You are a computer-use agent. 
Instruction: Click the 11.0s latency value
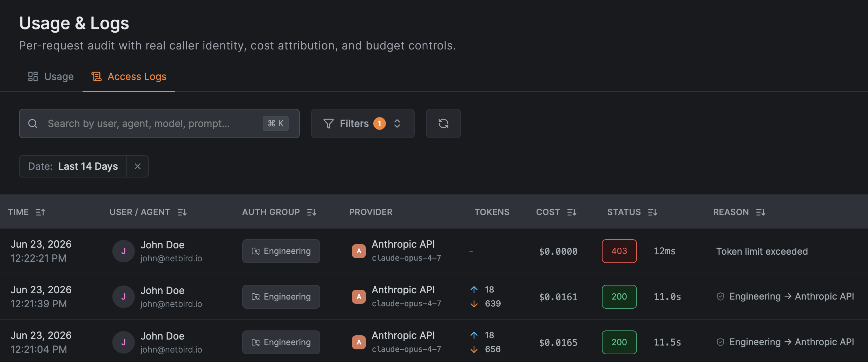668,297
